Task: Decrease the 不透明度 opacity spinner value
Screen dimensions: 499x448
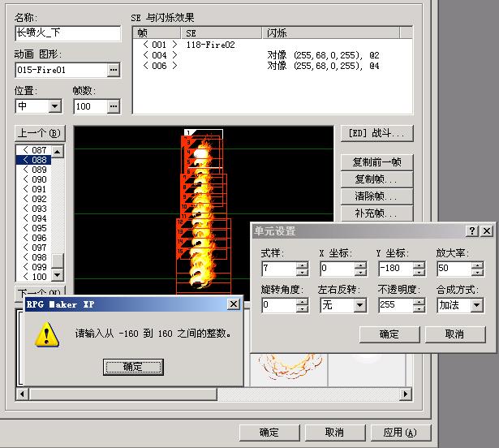Action: (x=419, y=309)
